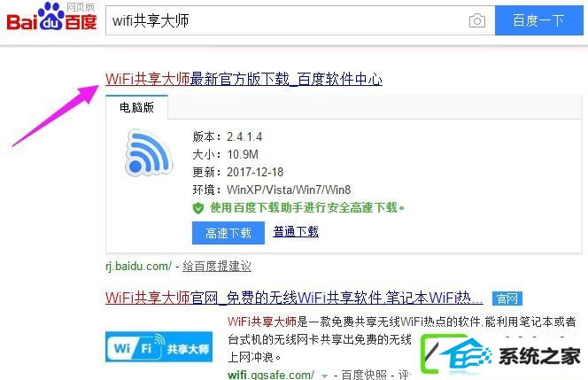The image size is (588, 380).
Task: Click the green security shield icon
Action: [198, 208]
